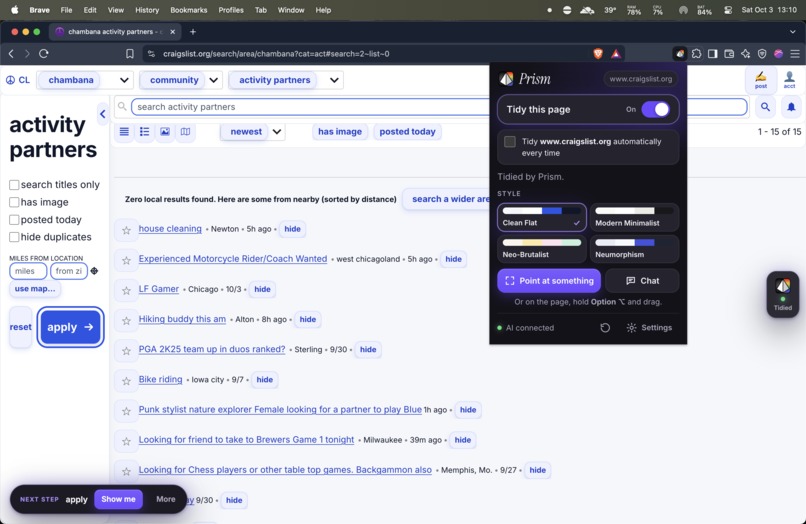Image resolution: width=806 pixels, height=524 pixels.
Task: Star the Bike riding listing
Action: pos(126,381)
